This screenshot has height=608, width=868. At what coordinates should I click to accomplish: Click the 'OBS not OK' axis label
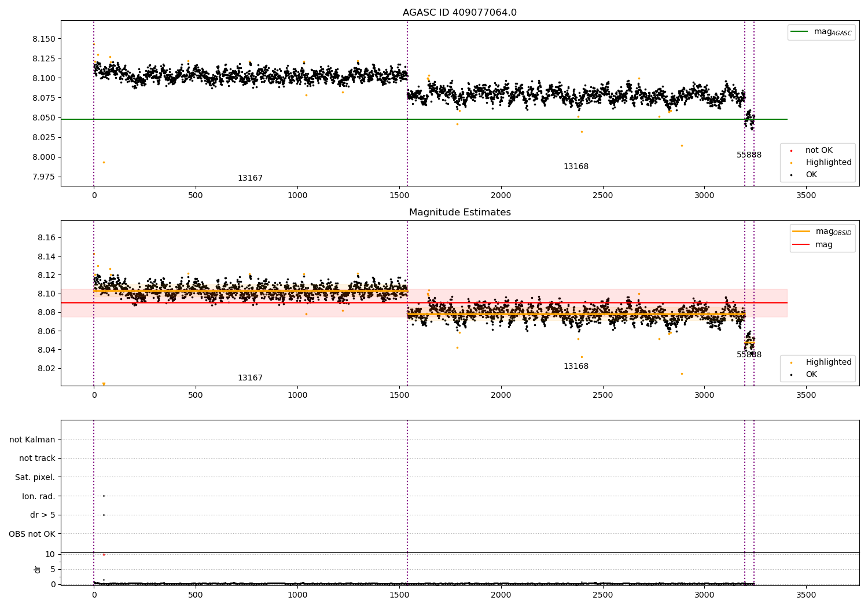coord(32,534)
